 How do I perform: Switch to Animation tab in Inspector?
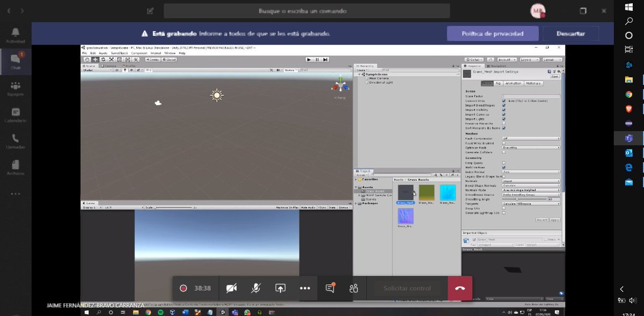[513, 83]
